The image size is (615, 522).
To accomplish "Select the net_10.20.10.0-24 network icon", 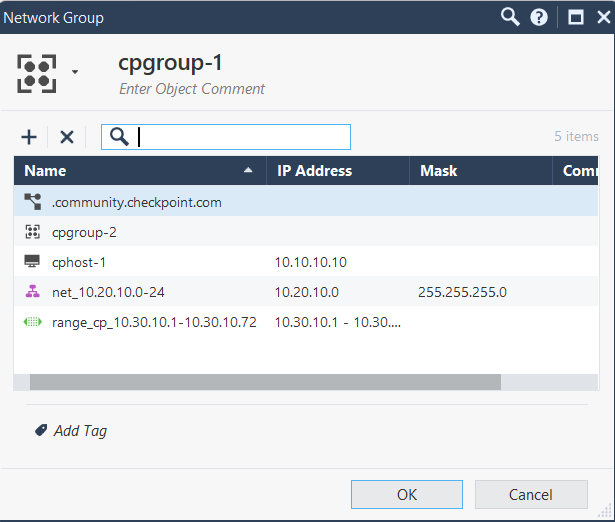I will tap(31, 292).
